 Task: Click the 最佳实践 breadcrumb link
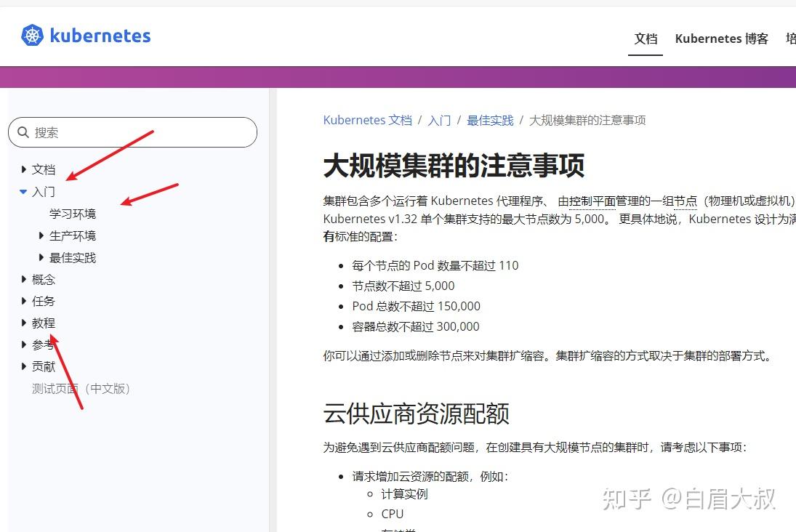coord(489,120)
